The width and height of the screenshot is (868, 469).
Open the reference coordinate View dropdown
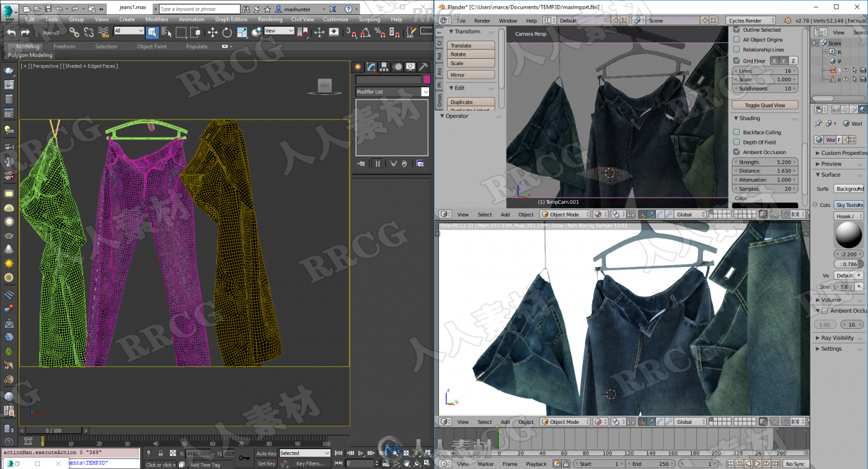point(279,31)
